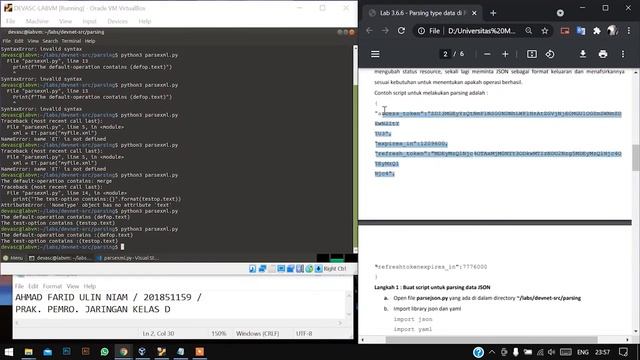Screen dimensions: 640x360
Task: Open Windows notification center
Action: (623, 352)
